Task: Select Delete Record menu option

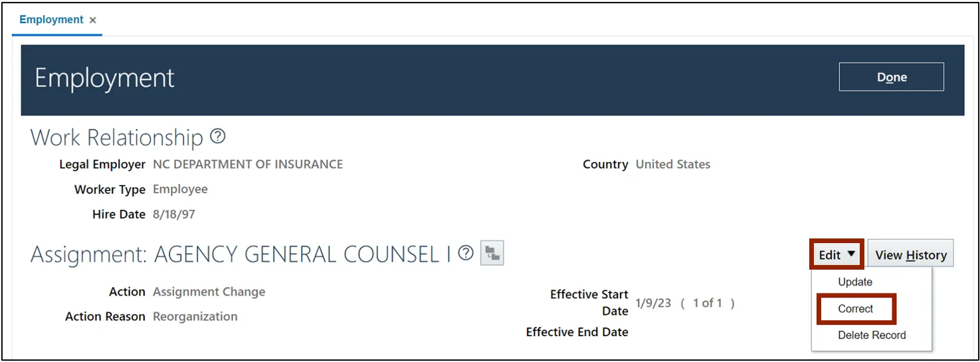Action: pyautogui.click(x=872, y=335)
